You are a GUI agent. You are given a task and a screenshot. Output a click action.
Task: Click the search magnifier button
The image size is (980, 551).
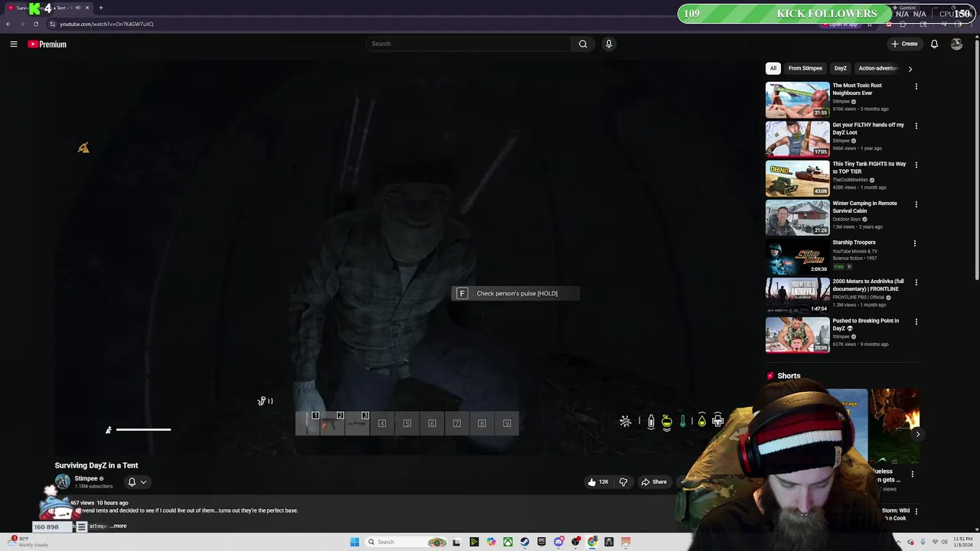[583, 44]
